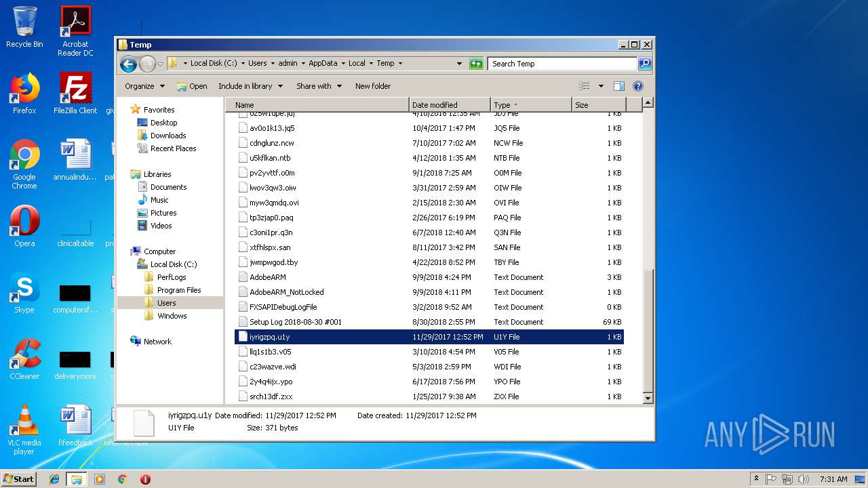Image resolution: width=868 pixels, height=488 pixels.
Task: Sort by the Size column header
Action: (x=599, y=105)
